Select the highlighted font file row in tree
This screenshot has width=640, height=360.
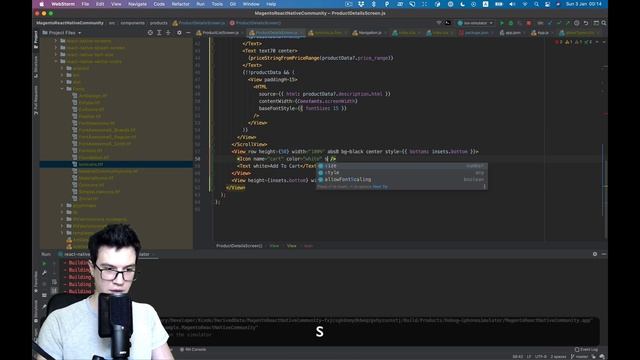pos(116,164)
